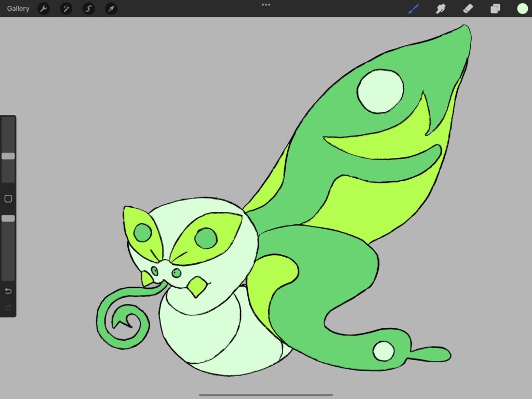
Task: Tap the three-dot multitasking menu at top
Action: (266, 5)
